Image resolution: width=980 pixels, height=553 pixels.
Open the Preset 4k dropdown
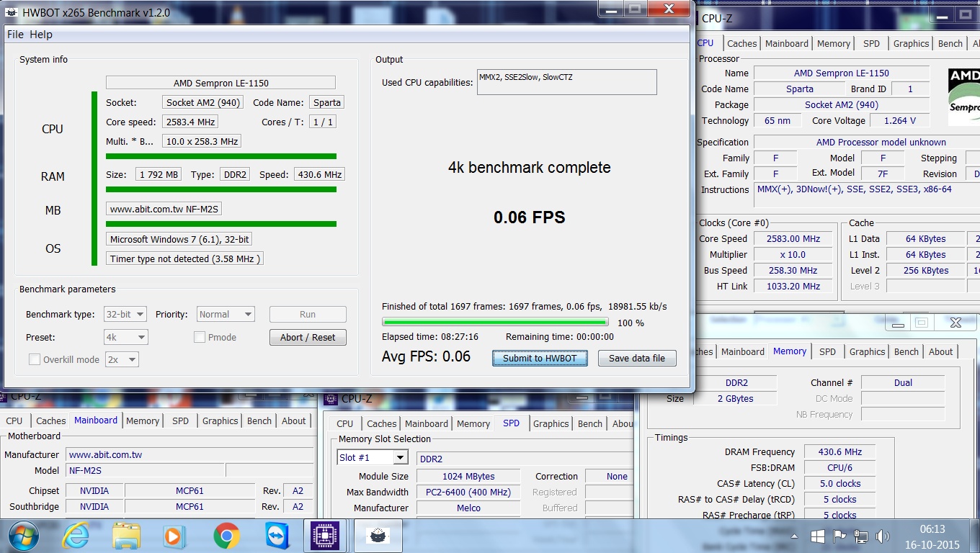coord(126,337)
